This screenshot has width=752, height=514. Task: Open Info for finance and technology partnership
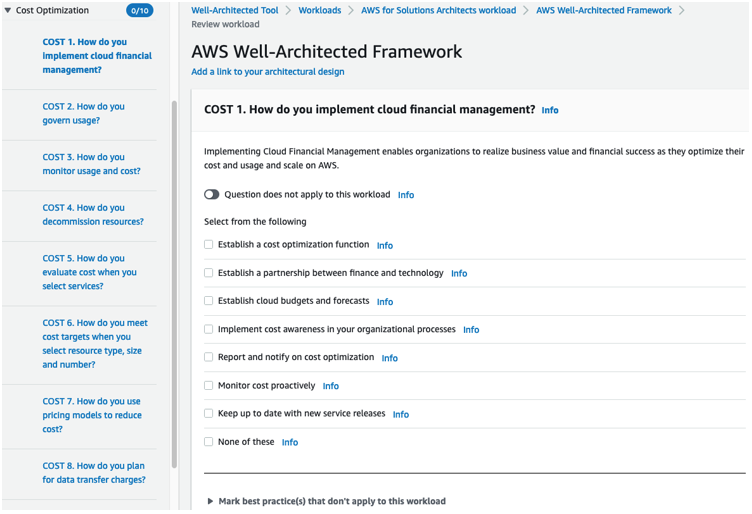tap(459, 273)
